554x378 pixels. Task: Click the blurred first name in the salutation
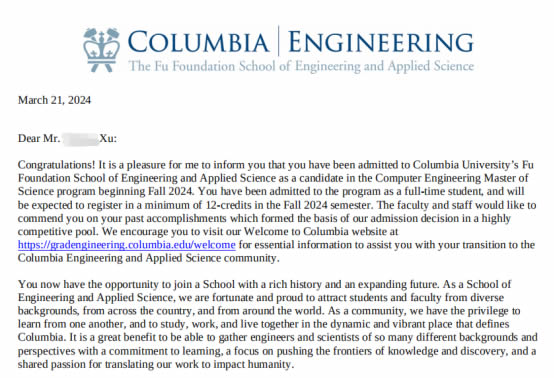tap(81, 138)
